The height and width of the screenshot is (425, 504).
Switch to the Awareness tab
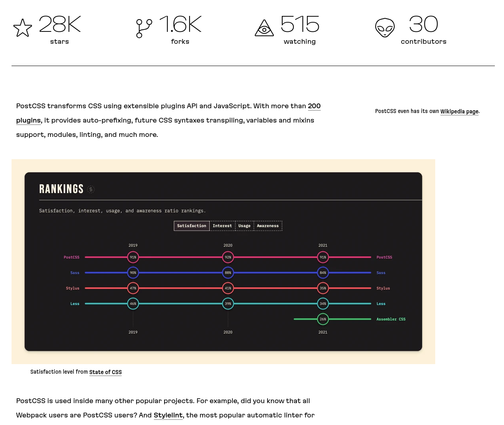pyautogui.click(x=268, y=226)
